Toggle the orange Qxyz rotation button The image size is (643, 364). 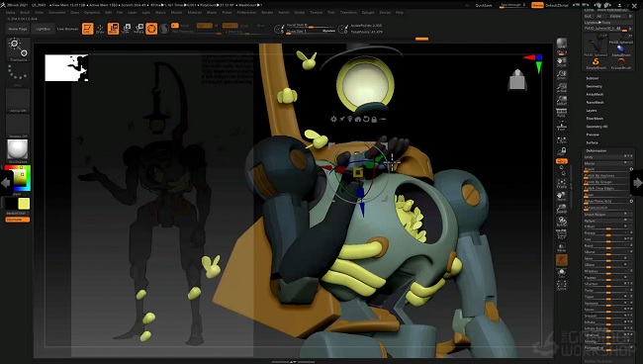click(x=562, y=161)
